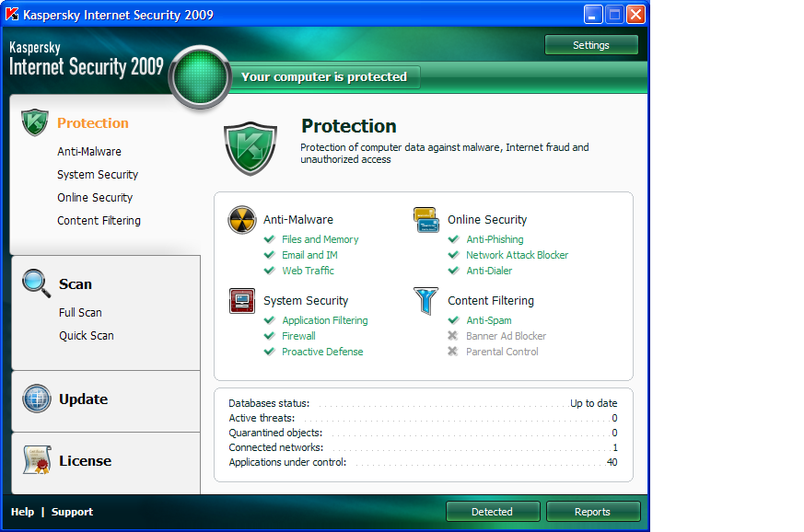The image size is (804, 532).
Task: Select System Security in the sidebar
Action: point(98,175)
